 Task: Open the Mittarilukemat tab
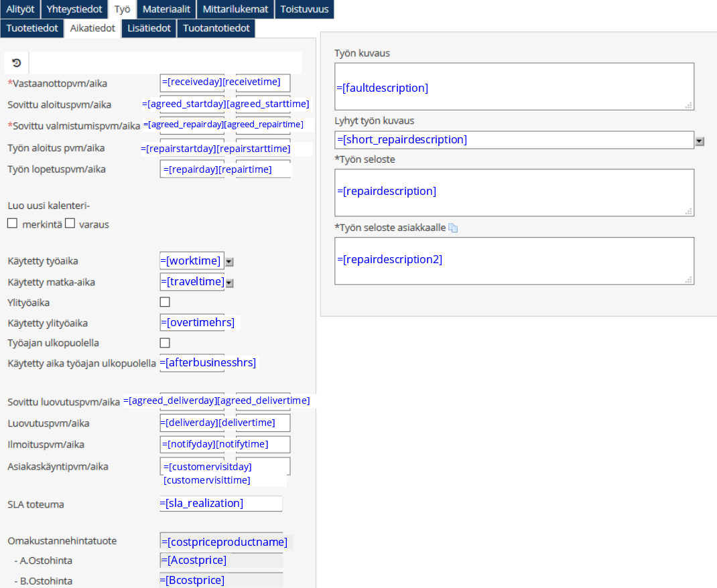pyautogui.click(x=235, y=9)
